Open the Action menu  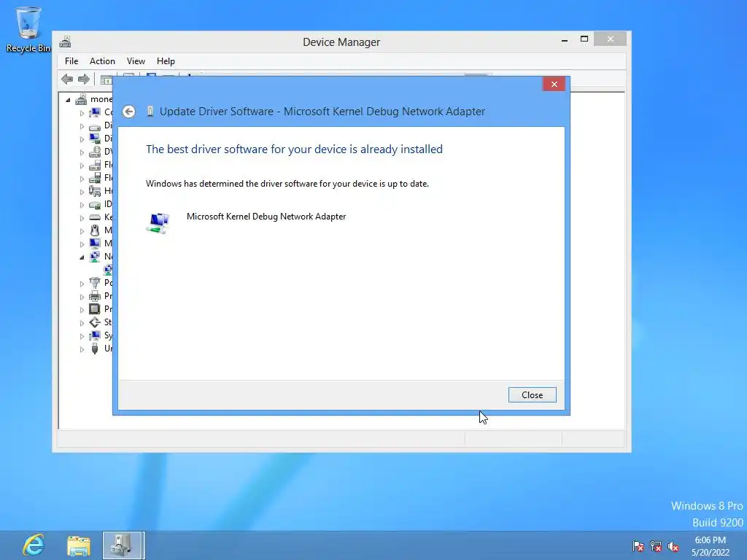tap(102, 61)
